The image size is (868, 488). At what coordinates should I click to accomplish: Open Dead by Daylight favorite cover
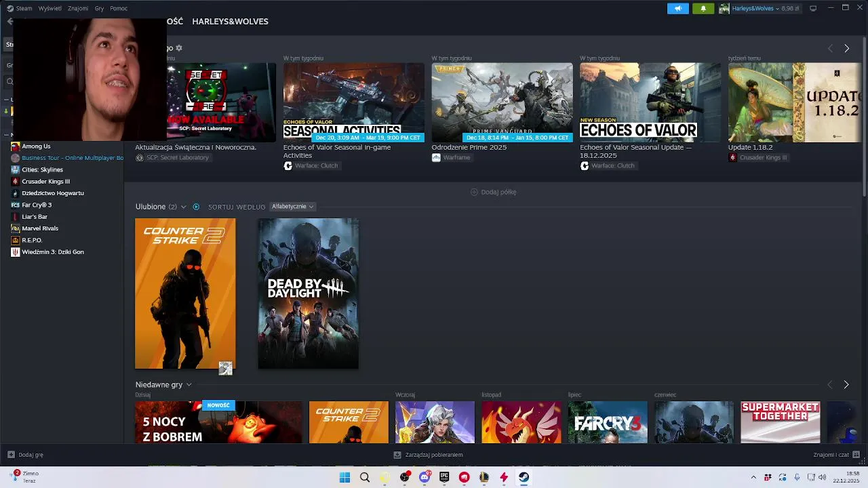click(x=309, y=293)
